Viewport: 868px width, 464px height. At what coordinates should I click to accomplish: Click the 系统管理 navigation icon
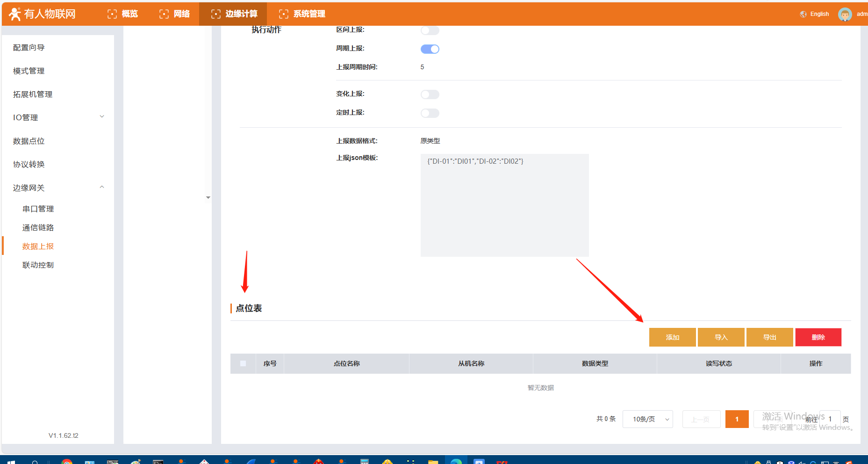(284, 14)
